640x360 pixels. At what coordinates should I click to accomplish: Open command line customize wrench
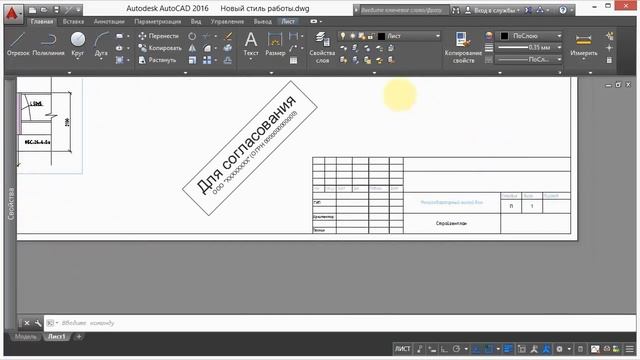tap(38, 323)
